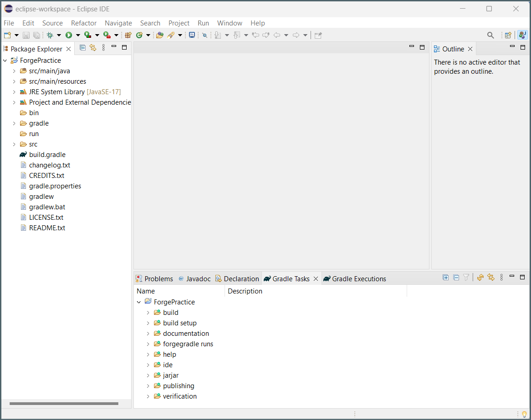Switch to the Gradle Executions tab
The height and width of the screenshot is (420, 531).
coord(355,279)
